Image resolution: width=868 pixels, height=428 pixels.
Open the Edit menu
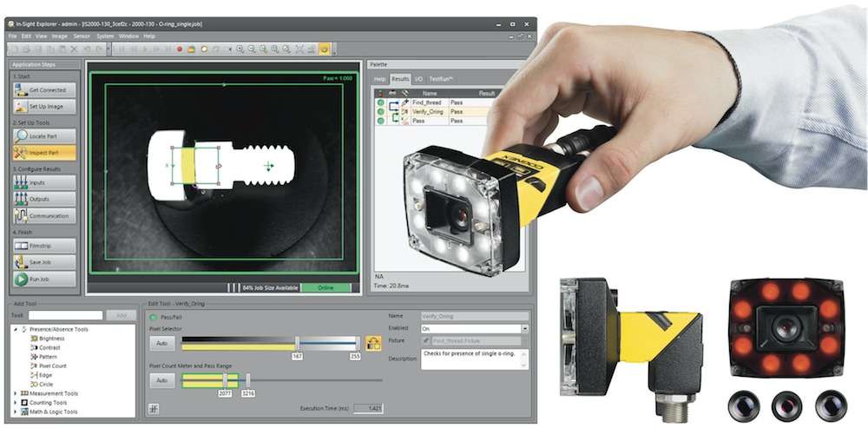click(26, 36)
